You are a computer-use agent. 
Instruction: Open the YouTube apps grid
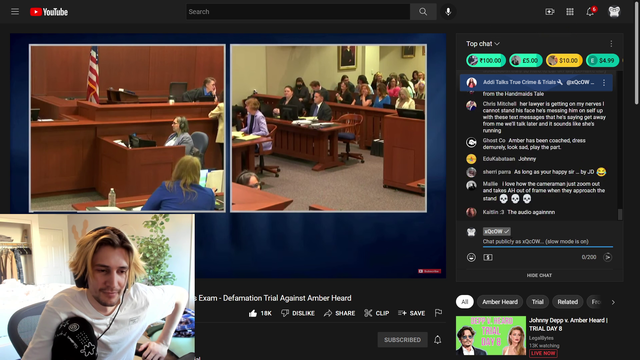(570, 12)
